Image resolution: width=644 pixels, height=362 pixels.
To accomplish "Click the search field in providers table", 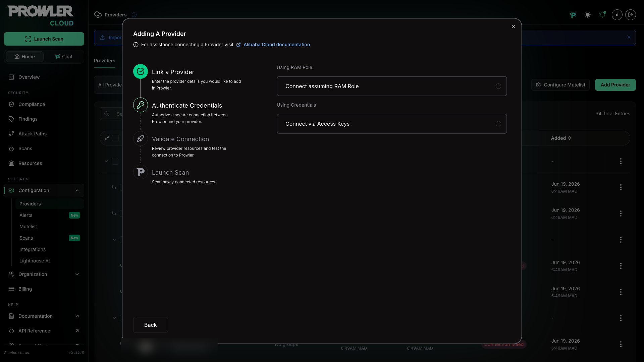I will (x=111, y=114).
